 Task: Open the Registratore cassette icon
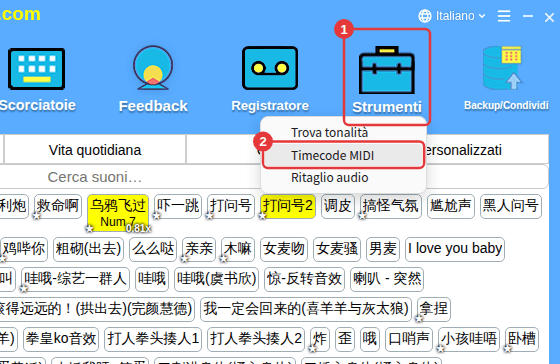[270, 68]
